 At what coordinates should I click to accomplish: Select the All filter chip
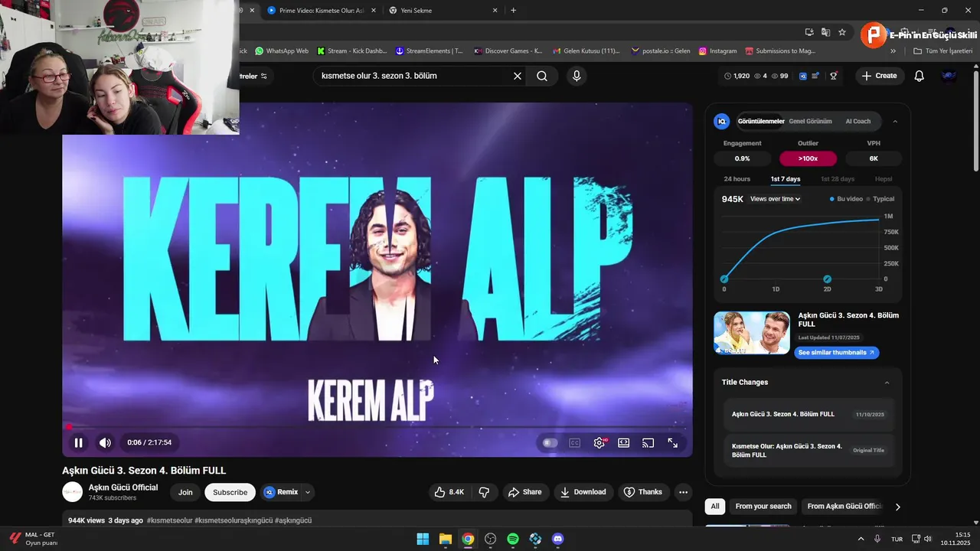tap(715, 506)
